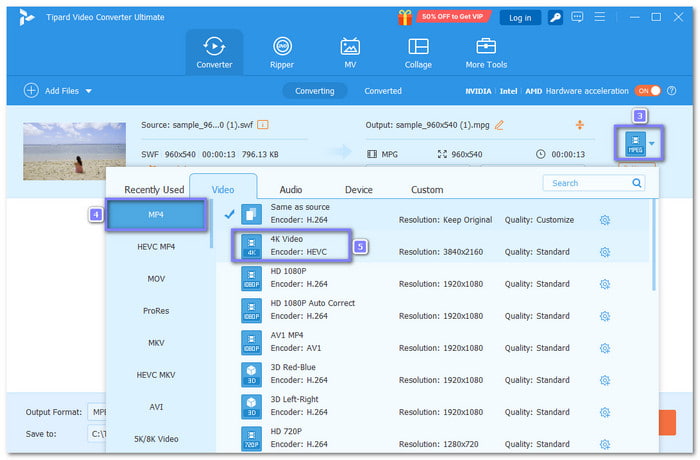Open the MPEG output format dropdown

point(653,143)
